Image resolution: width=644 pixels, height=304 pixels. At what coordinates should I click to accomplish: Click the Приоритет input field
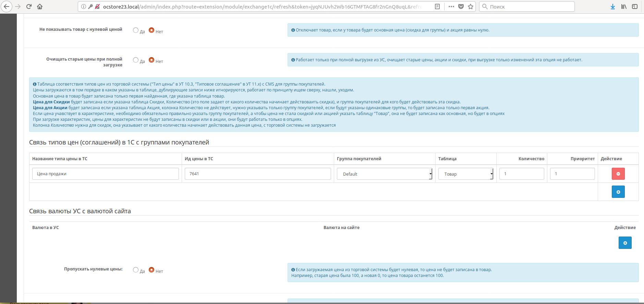coord(572,174)
